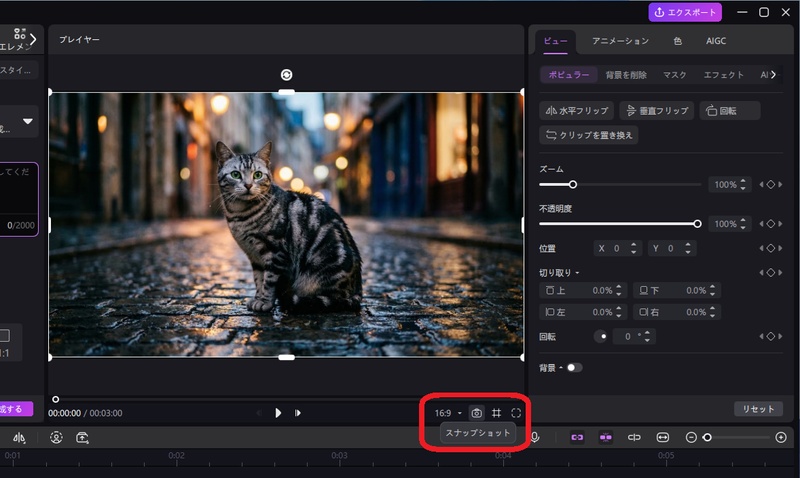Screen dimensions: 800x478
Task: Toggle the purple magnetic snap icon
Action: coord(606,437)
